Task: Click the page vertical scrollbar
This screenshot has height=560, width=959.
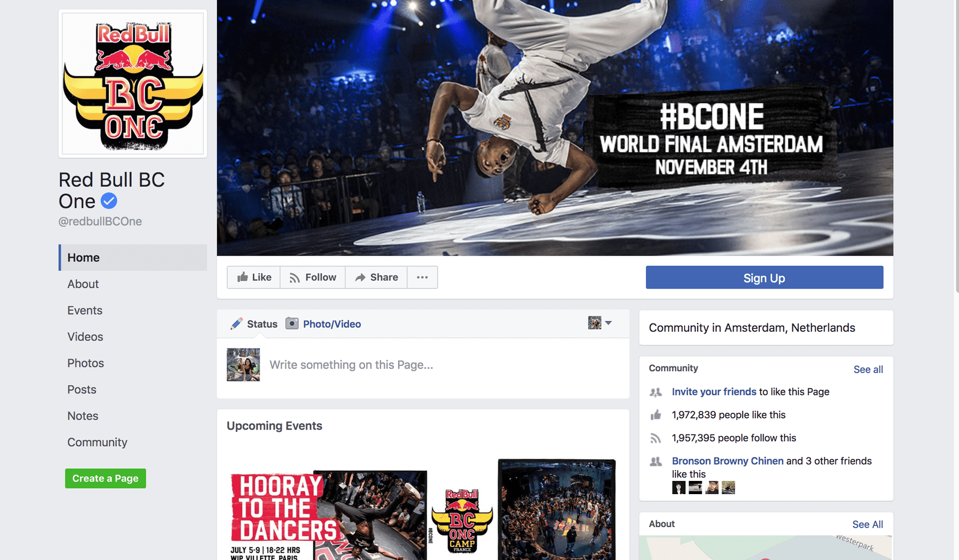Action: (957, 147)
